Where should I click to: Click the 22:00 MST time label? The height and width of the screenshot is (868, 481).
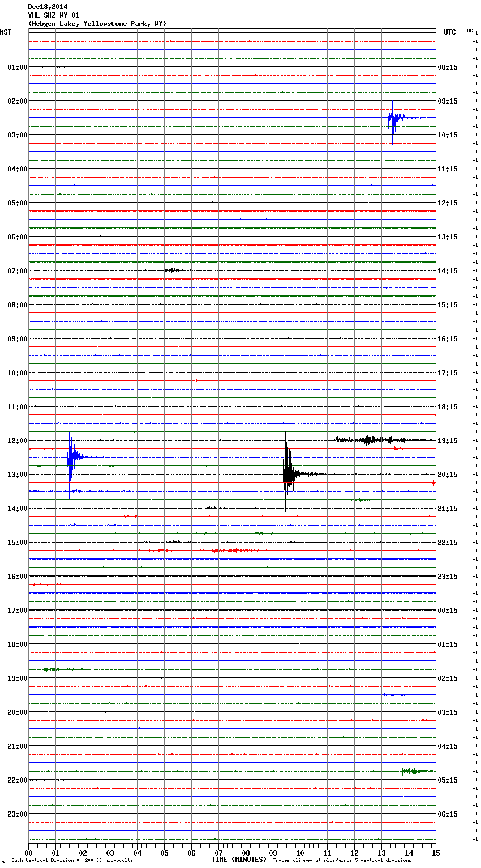coord(17,780)
